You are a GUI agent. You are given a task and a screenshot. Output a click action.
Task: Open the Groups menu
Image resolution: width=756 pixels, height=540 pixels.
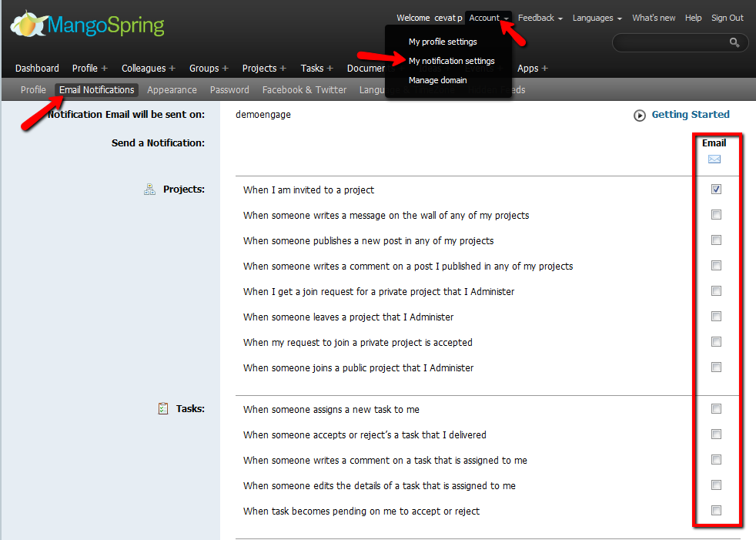point(204,68)
